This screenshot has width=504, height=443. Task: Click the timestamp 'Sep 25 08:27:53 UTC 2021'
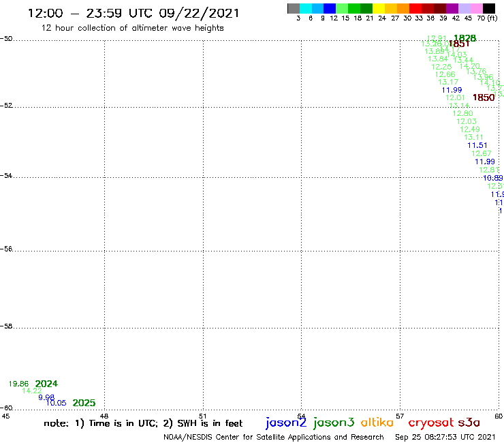[445, 437]
